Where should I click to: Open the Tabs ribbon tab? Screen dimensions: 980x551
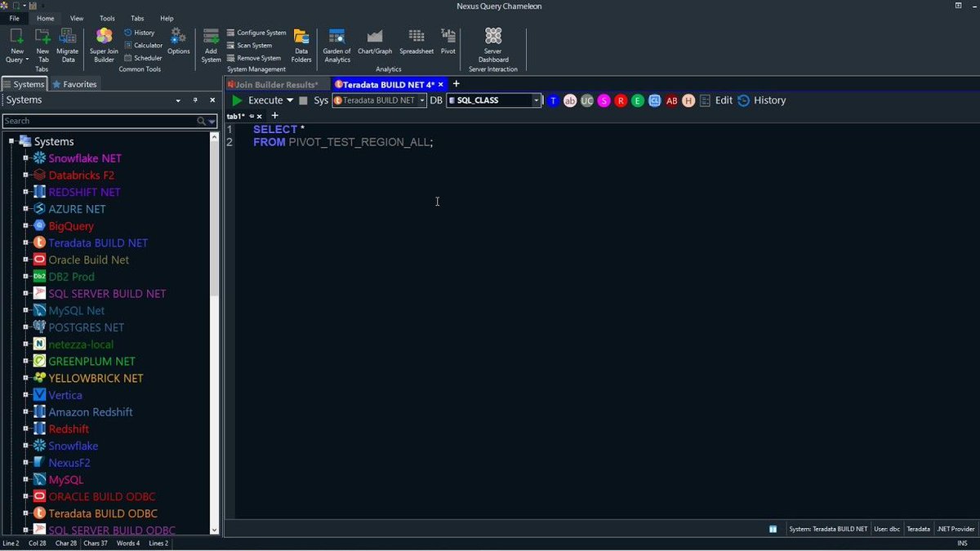137,18
